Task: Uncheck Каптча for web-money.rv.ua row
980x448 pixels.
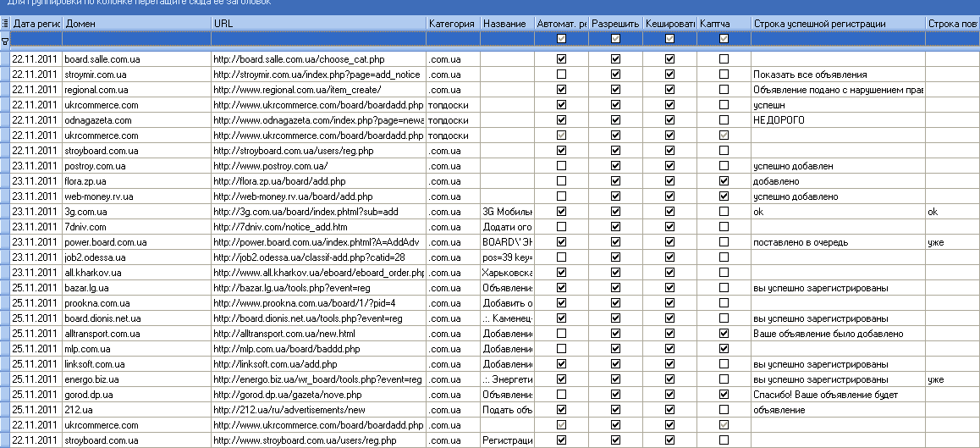Action: 724,196
